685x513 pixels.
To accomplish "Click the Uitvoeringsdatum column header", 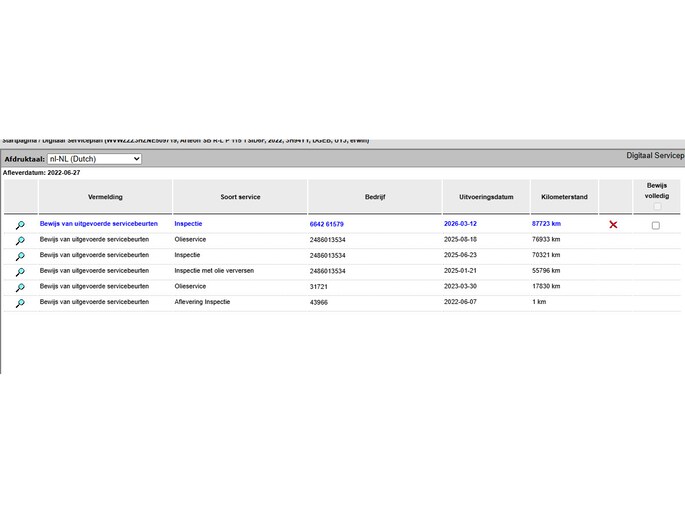I will [485, 197].
